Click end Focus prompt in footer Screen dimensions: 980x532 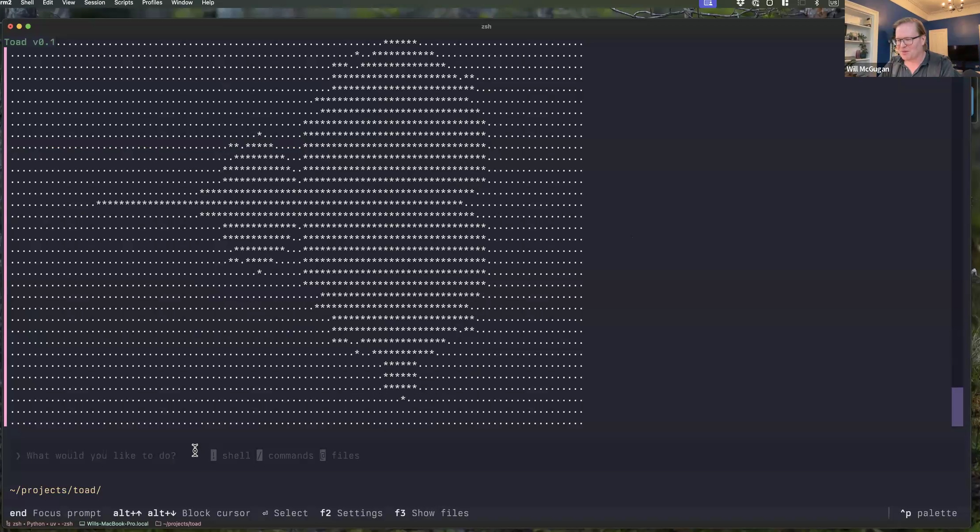pyautogui.click(x=55, y=513)
